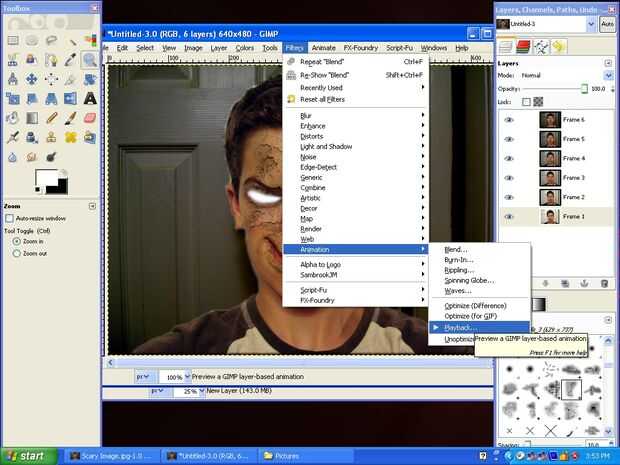Select the Heal tool
The width and height of the screenshot is (620, 465).
(71, 137)
